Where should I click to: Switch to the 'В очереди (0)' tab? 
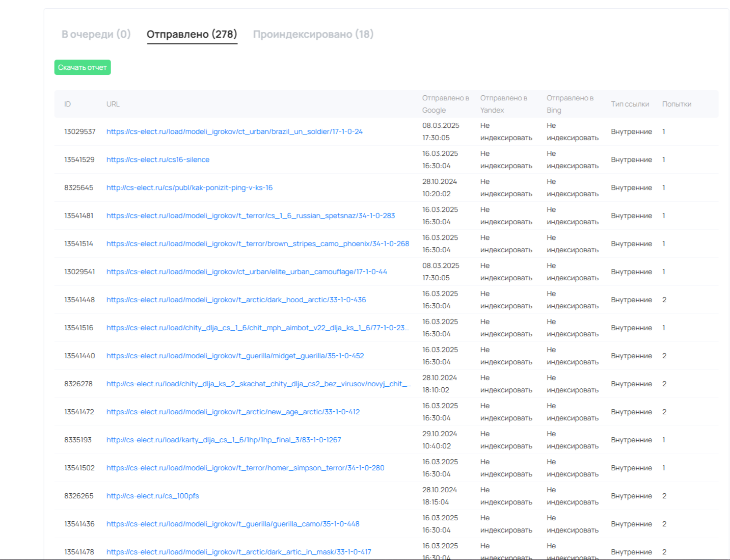coord(96,34)
